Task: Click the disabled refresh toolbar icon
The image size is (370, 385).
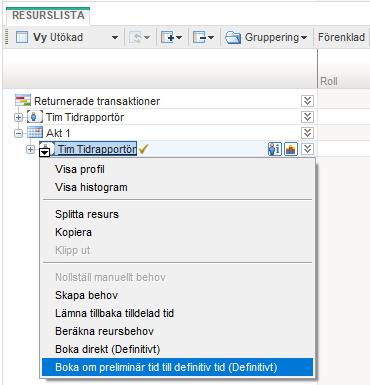Action: tap(136, 37)
